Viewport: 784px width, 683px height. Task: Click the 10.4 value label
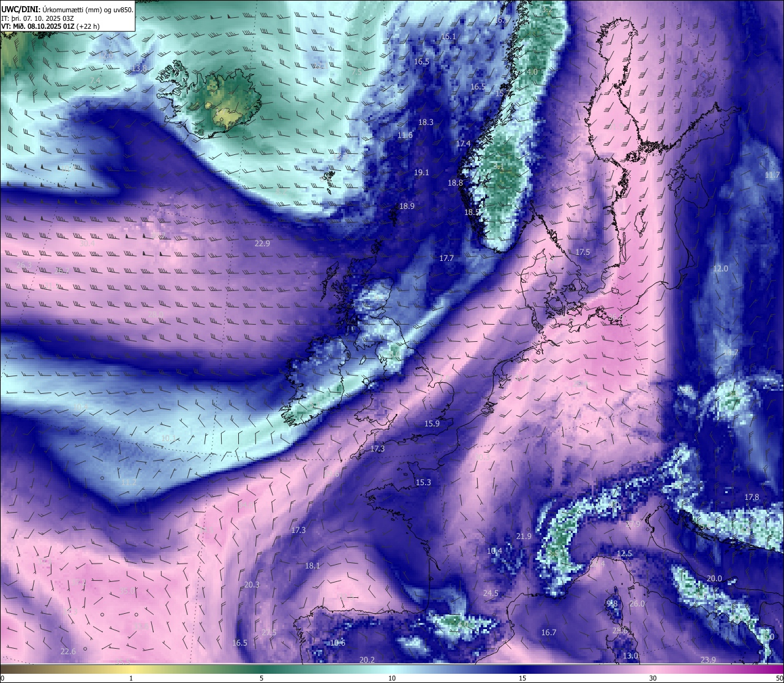click(494, 551)
